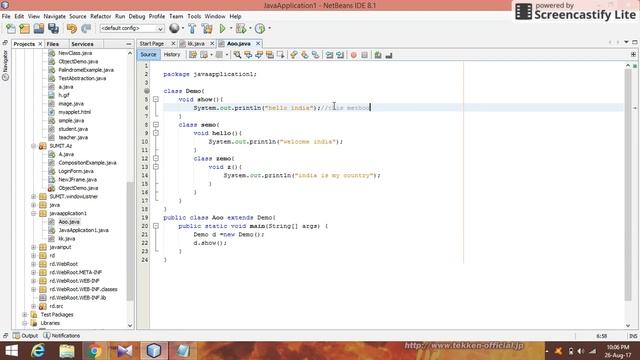Collapse the class semo fold on line 8
640x360 pixels.
click(x=156, y=124)
